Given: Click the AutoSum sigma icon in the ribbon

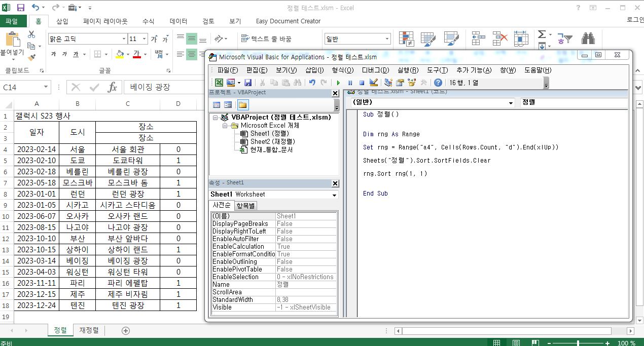Looking at the screenshot, I should coord(542,34).
